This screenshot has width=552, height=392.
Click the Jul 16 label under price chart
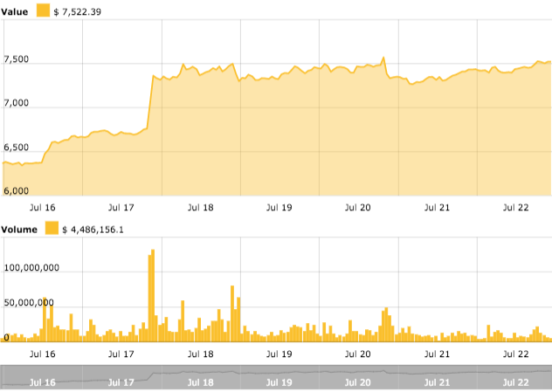42,208
